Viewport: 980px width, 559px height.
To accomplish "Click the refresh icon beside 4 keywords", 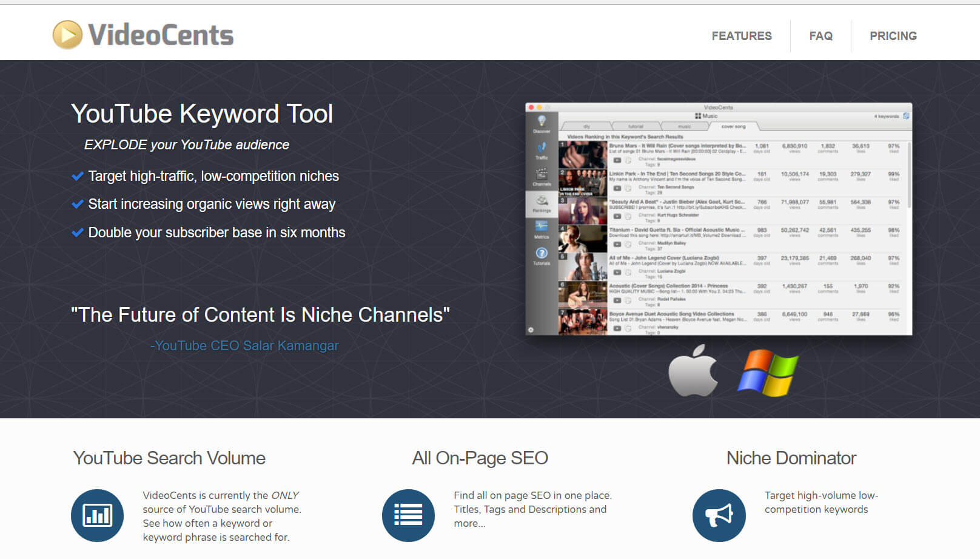I will pos(906,115).
